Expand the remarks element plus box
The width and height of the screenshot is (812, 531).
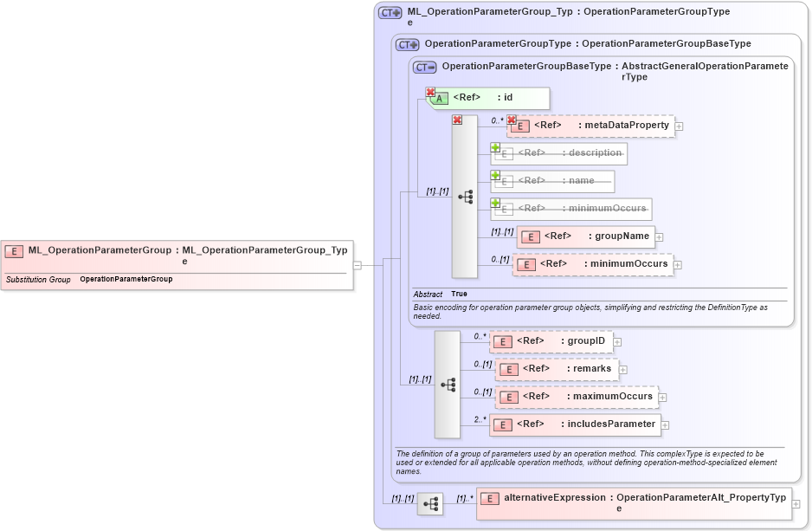tap(624, 369)
